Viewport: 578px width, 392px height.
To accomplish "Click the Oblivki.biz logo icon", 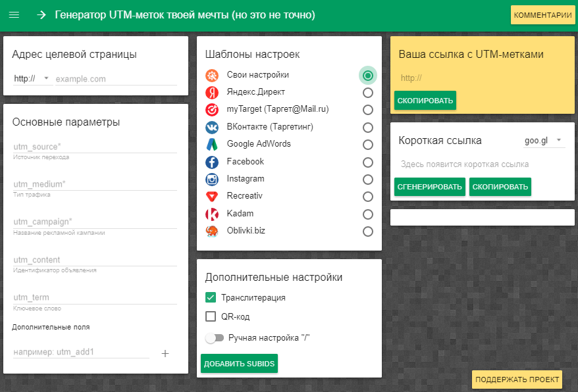I will coord(212,232).
